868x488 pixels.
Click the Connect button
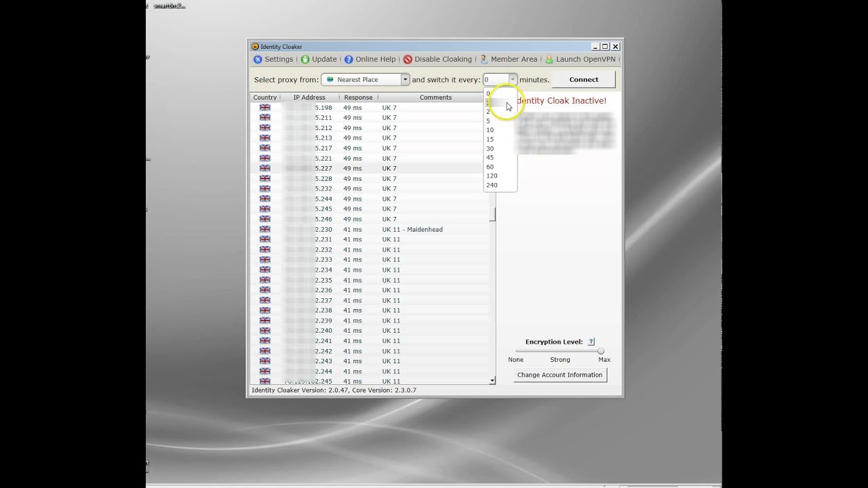click(583, 79)
